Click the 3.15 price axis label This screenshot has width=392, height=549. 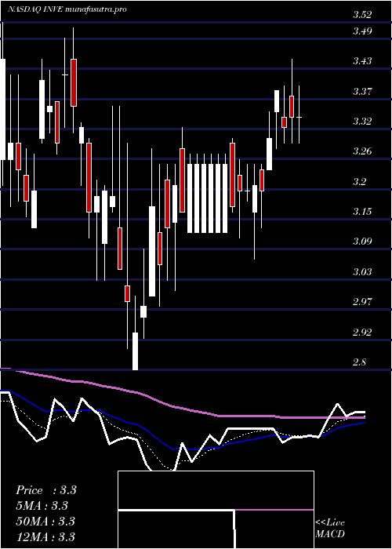pyautogui.click(x=362, y=212)
